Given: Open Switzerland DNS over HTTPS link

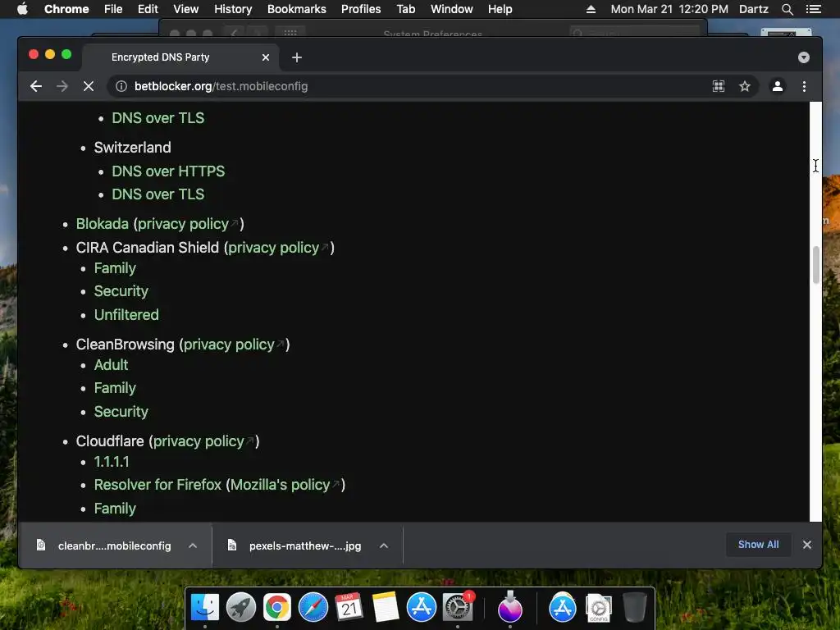Looking at the screenshot, I should point(168,171).
